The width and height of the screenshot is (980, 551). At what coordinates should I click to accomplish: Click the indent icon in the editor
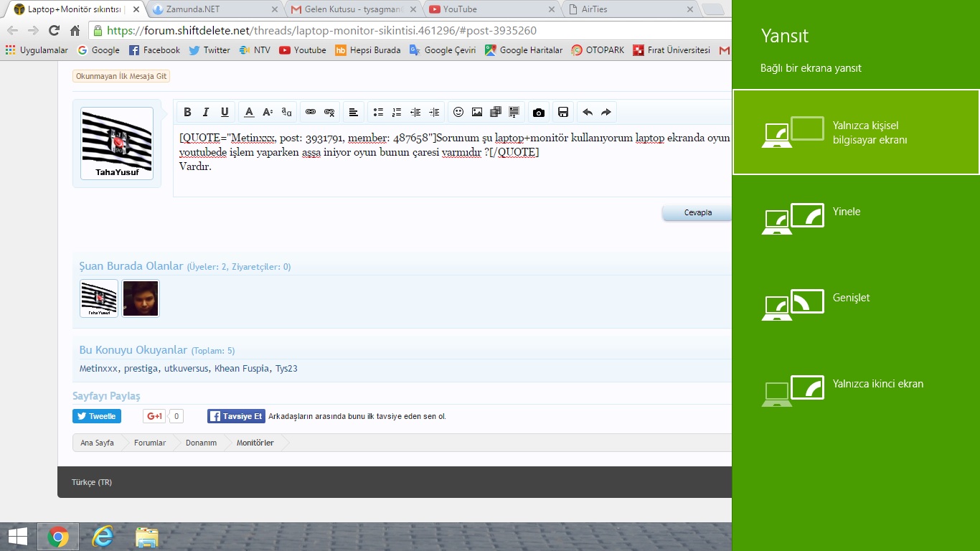coord(434,112)
